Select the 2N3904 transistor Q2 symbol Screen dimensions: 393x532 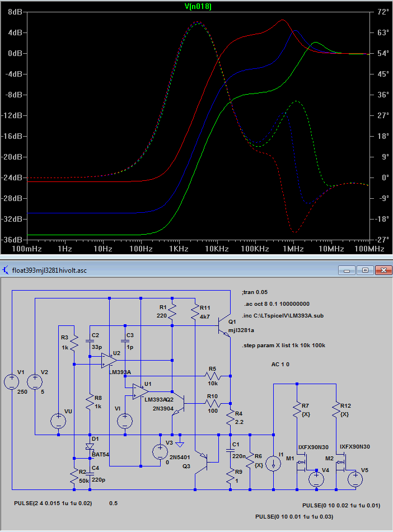177,404
